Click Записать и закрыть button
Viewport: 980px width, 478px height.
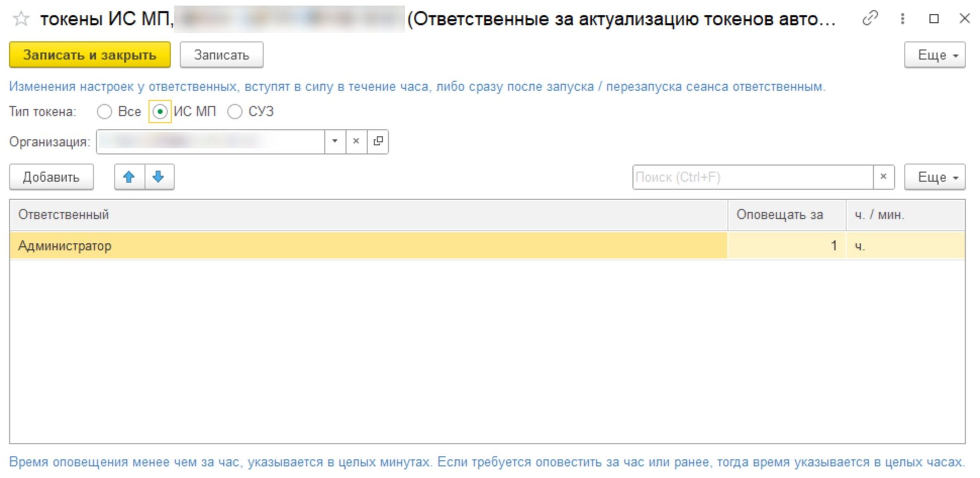click(x=90, y=55)
